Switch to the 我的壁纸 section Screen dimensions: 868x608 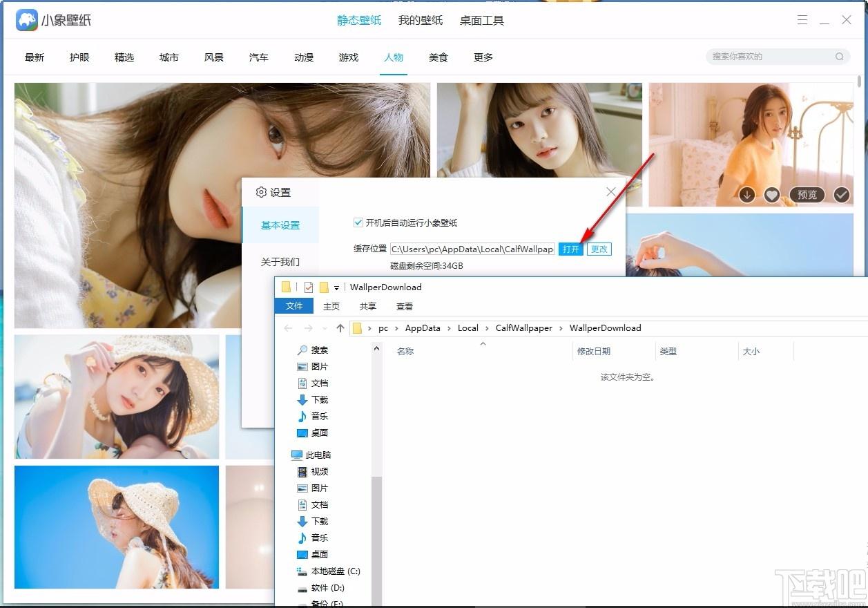[420, 21]
